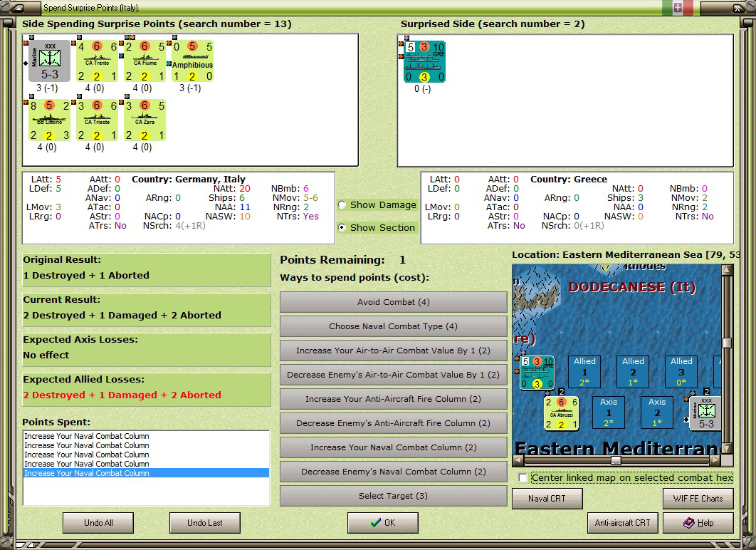Select the Marine 5-3 corps unit counter
The image size is (756, 550).
(49, 61)
